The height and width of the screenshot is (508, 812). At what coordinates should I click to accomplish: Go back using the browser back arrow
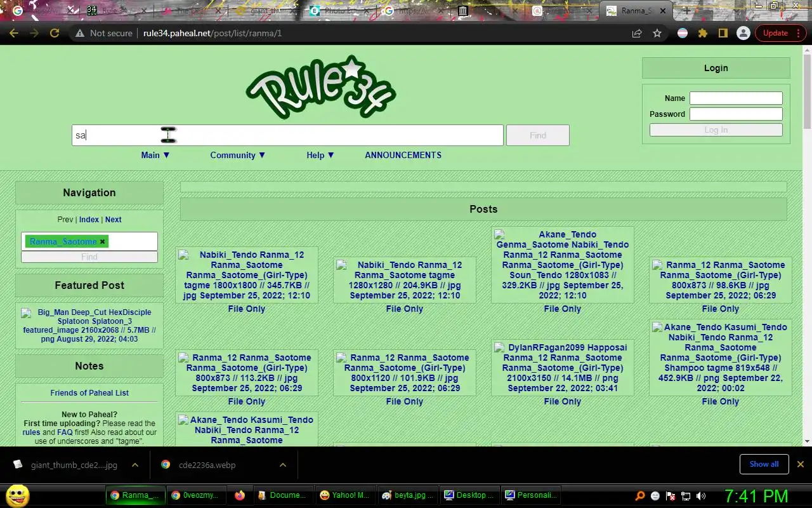pos(14,33)
